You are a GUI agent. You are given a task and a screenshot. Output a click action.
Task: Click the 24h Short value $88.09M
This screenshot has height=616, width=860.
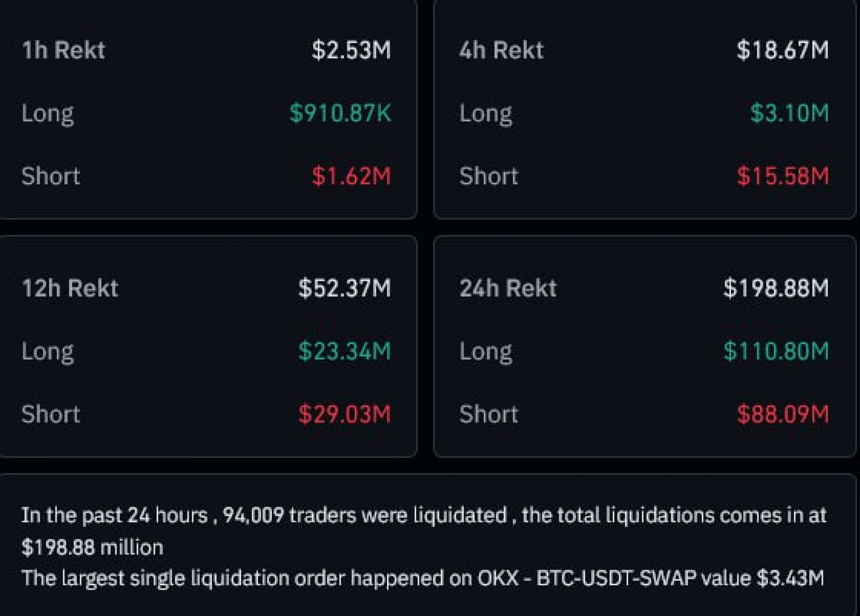pos(783,414)
